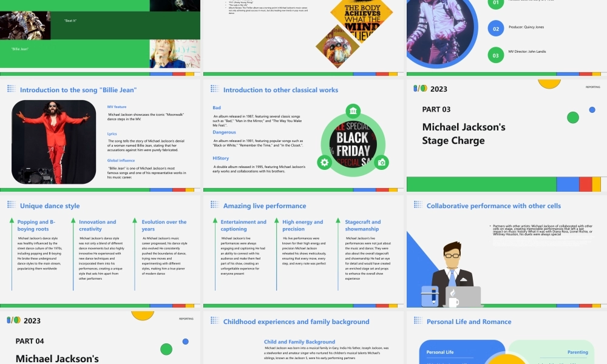Click the coffee cup icon beside the laptop

pos(452,297)
